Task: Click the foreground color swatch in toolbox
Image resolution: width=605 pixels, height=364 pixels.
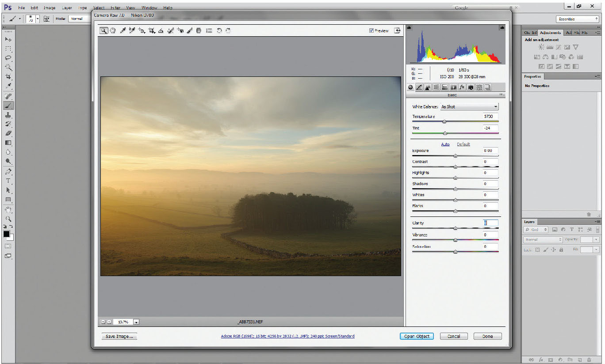Action: 7,234
